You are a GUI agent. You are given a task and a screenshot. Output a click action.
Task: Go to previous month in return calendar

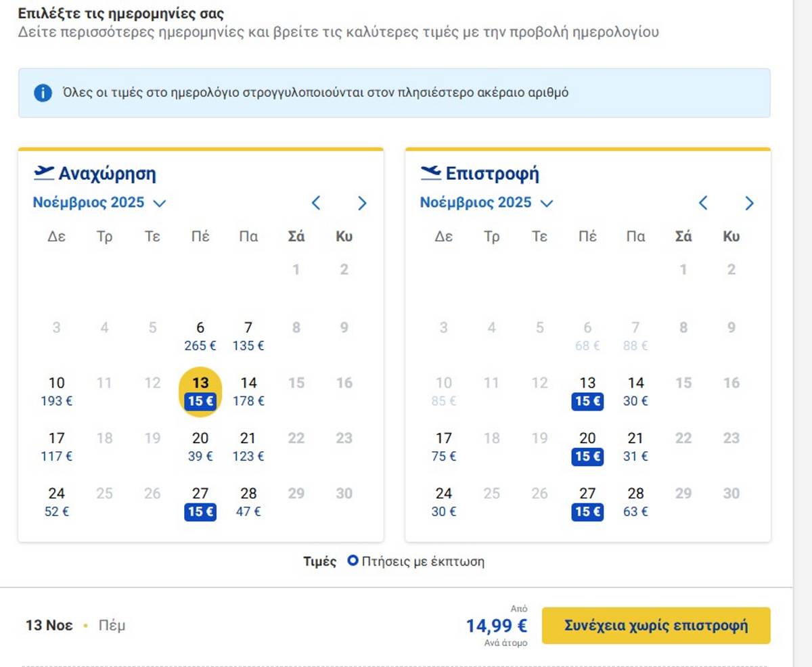[x=703, y=203]
